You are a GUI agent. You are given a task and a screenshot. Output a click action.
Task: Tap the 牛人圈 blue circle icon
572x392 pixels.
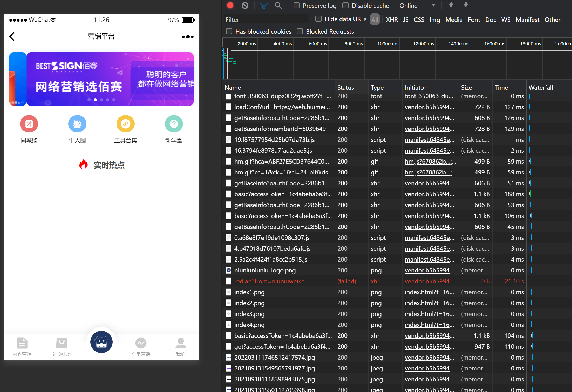click(77, 124)
